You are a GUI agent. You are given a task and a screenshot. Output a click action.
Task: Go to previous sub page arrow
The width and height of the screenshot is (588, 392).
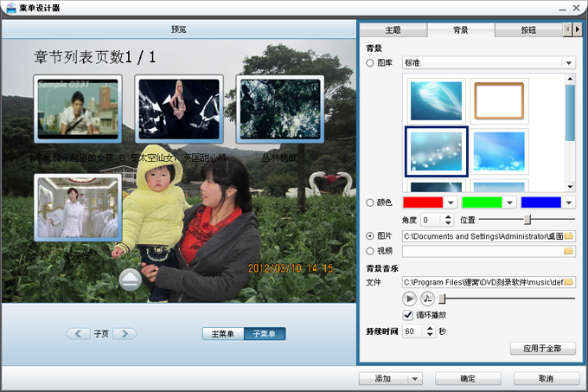[78, 333]
